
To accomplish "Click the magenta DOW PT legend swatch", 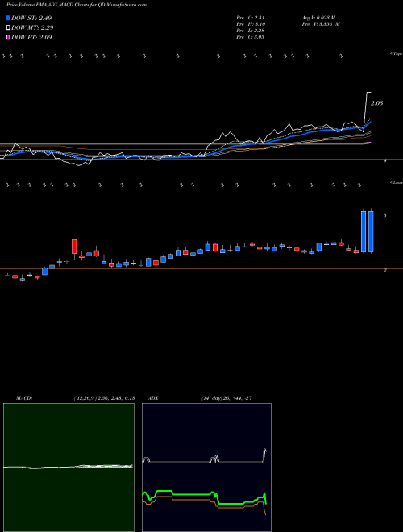I will click(9, 37).
